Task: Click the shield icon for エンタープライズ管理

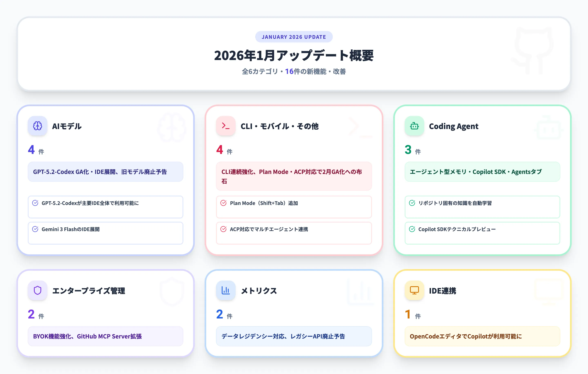Action: 37,291
